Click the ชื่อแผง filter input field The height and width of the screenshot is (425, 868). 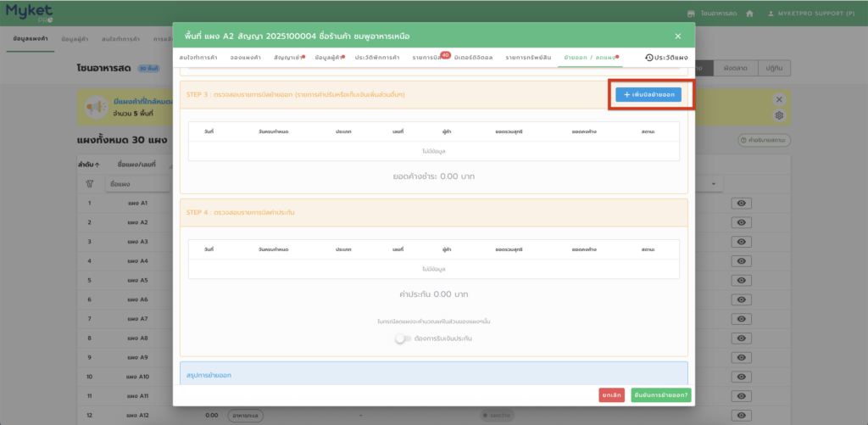(x=136, y=183)
